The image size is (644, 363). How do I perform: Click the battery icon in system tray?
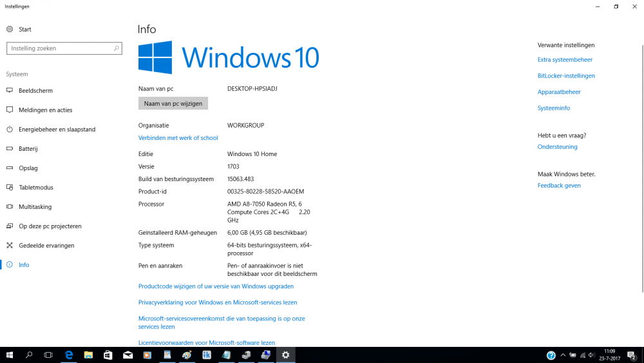pyautogui.click(x=573, y=355)
